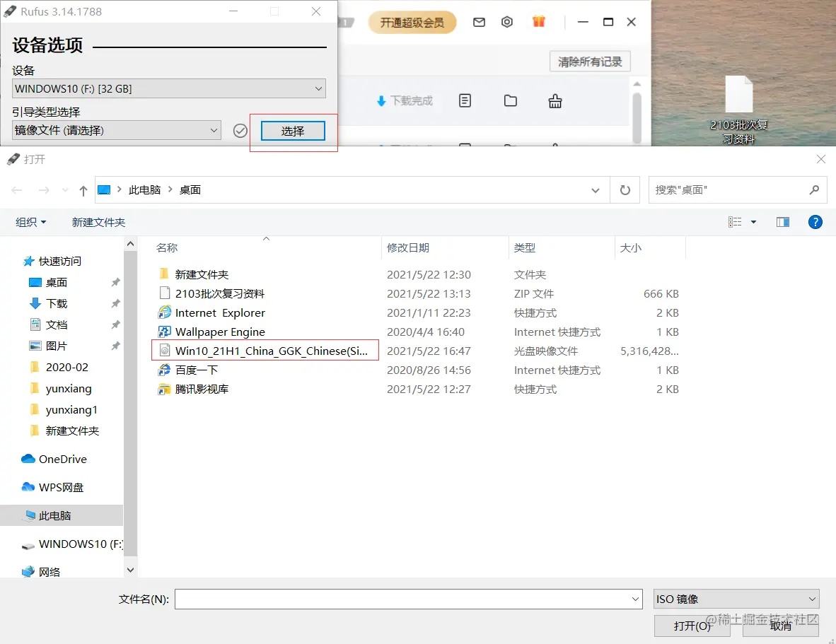This screenshot has width=836, height=644.
Task: Open the yunxiang folder in navigation pane
Action: click(68, 388)
